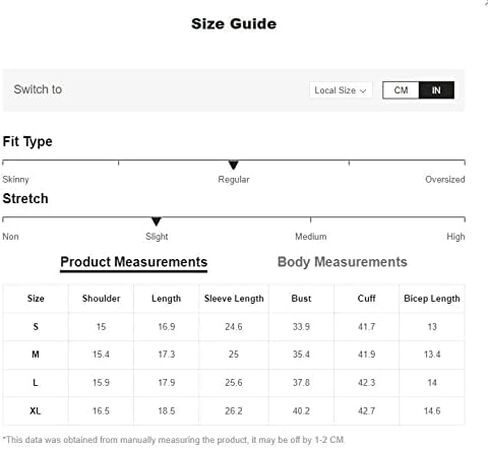This screenshot has width=488, height=449.
Task: Click the Local Size chevron arrow
Action: [x=363, y=91]
